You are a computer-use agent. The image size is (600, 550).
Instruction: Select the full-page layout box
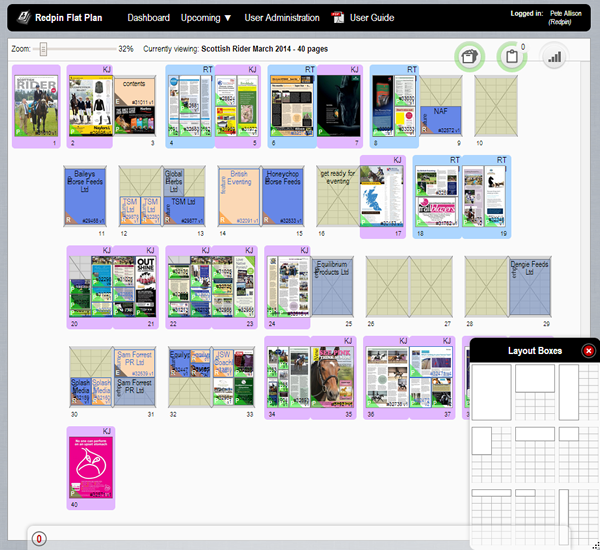tap(491, 392)
